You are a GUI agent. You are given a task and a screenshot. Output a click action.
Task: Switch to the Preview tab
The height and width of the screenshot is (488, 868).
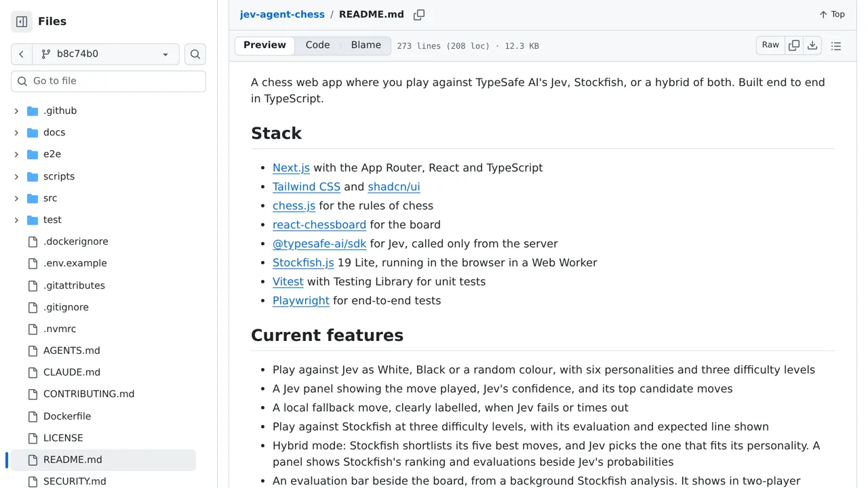[265, 45]
